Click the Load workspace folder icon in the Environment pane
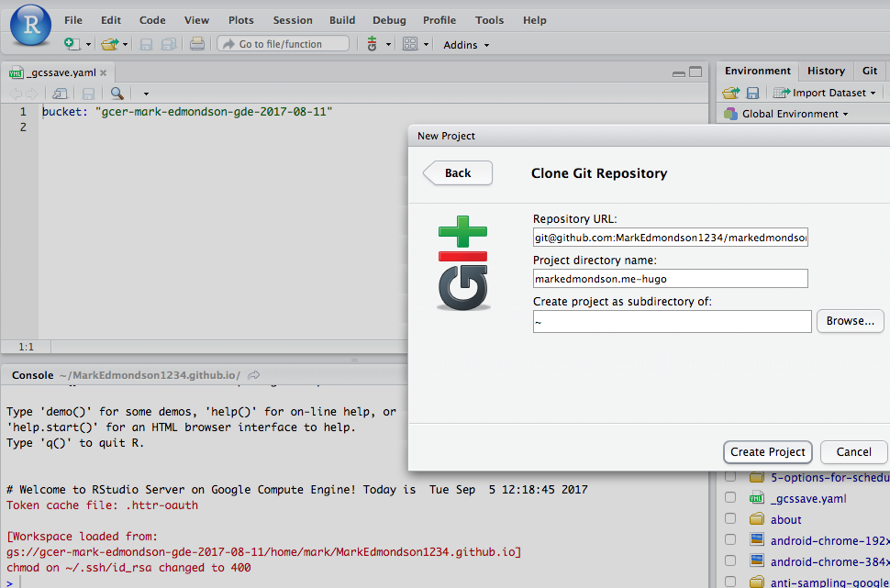 point(731,93)
